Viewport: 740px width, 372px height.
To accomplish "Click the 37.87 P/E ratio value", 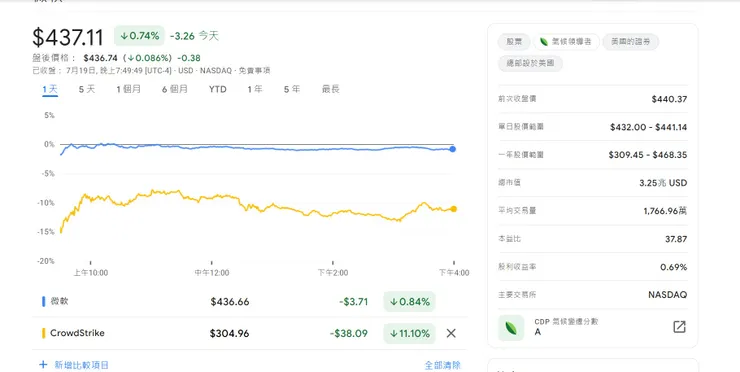I will coord(676,239).
